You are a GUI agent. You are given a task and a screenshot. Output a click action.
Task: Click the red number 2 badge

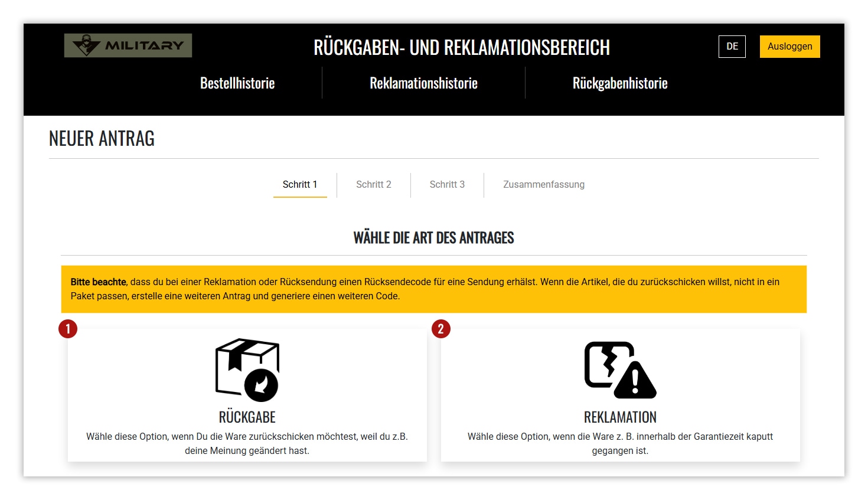tap(441, 329)
